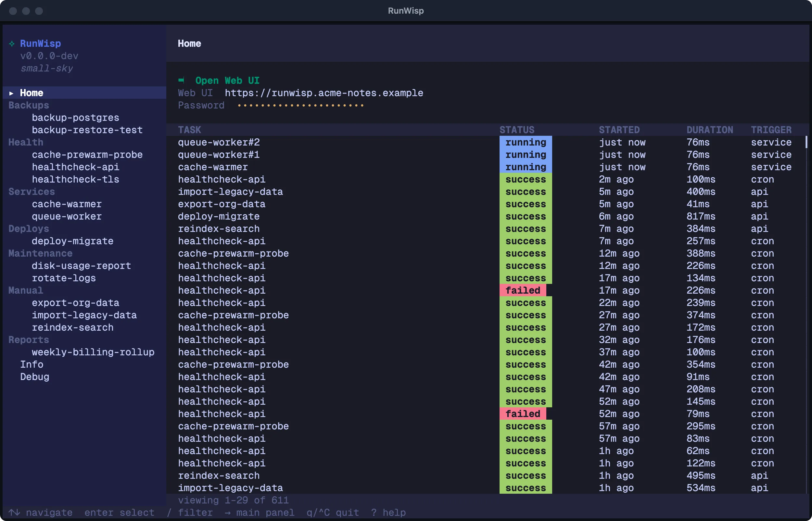The width and height of the screenshot is (812, 521).
Task: Select the queue-worker#1 run row
Action: [x=486, y=155]
